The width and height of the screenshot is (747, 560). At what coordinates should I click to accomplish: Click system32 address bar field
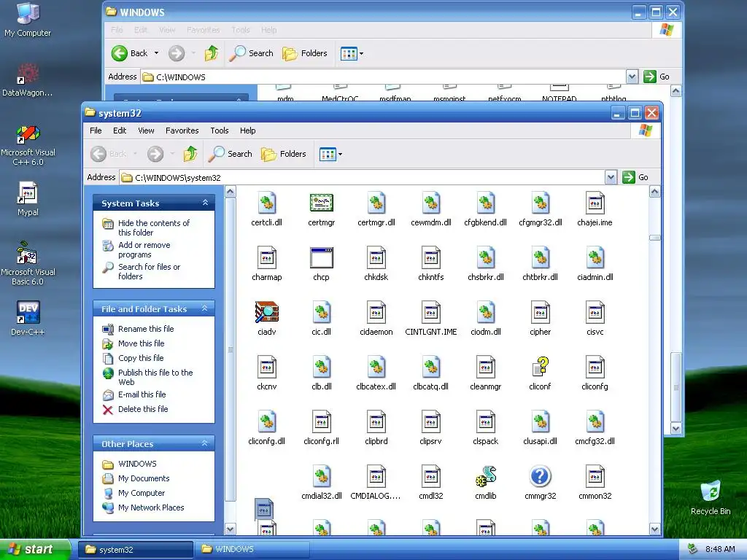point(363,178)
